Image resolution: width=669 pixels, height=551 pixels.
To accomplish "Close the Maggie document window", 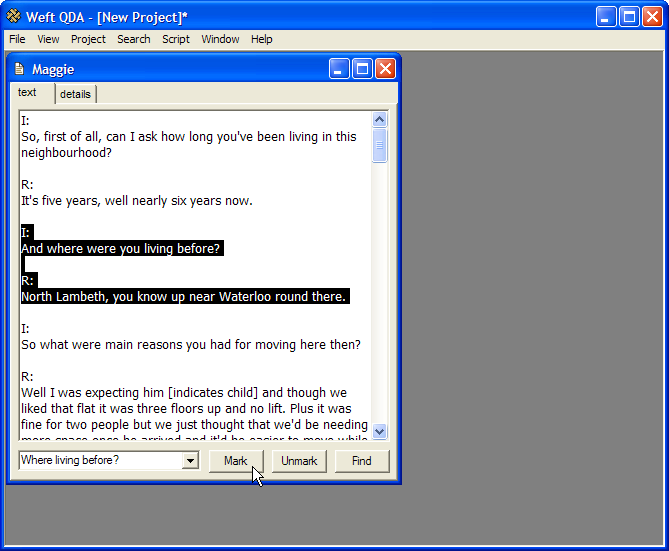I will click(x=384, y=69).
